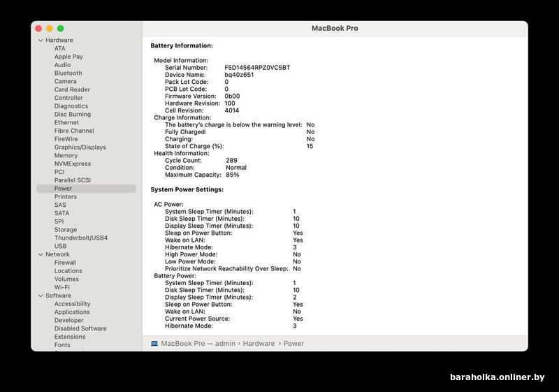Click the yellow minimize window button
559x392 pixels.
coord(50,29)
